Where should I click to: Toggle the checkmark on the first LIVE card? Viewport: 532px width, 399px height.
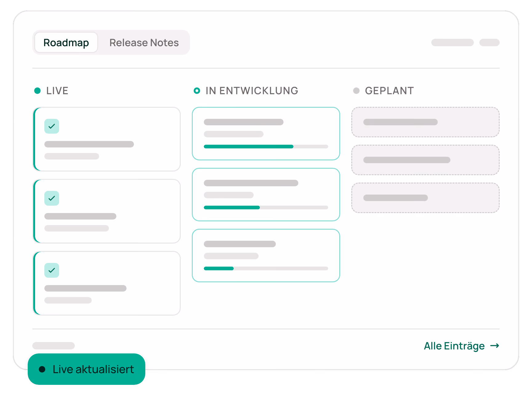52,126
